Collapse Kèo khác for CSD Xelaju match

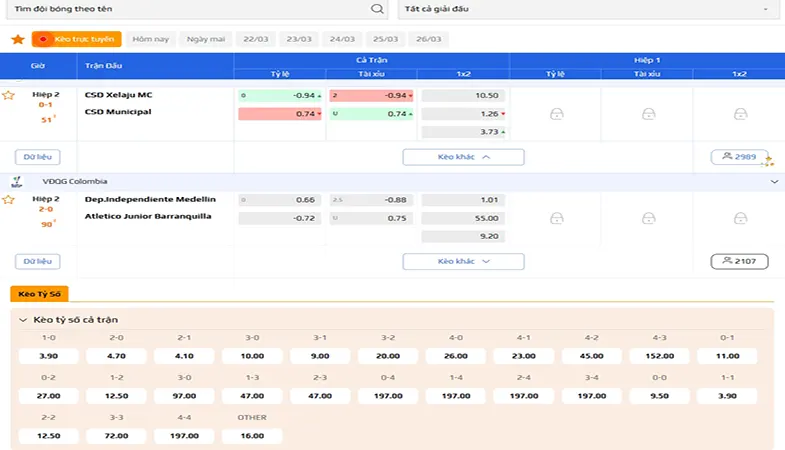tap(464, 157)
